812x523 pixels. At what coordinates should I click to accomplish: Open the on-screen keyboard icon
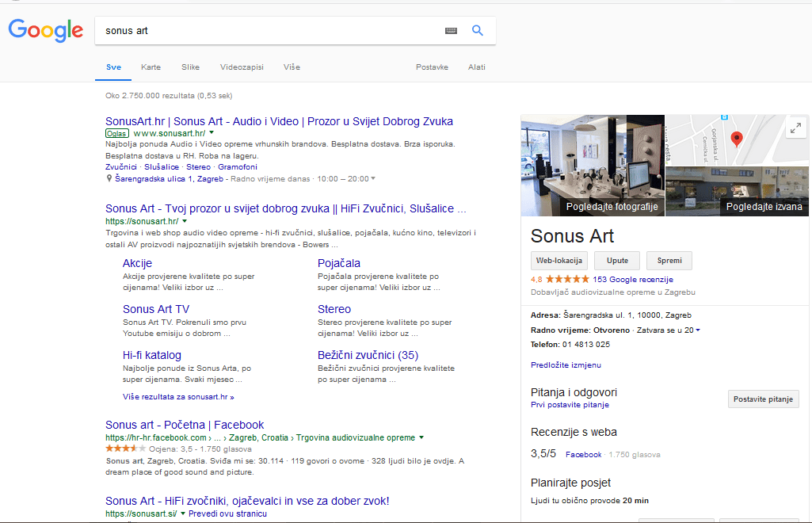[451, 31]
